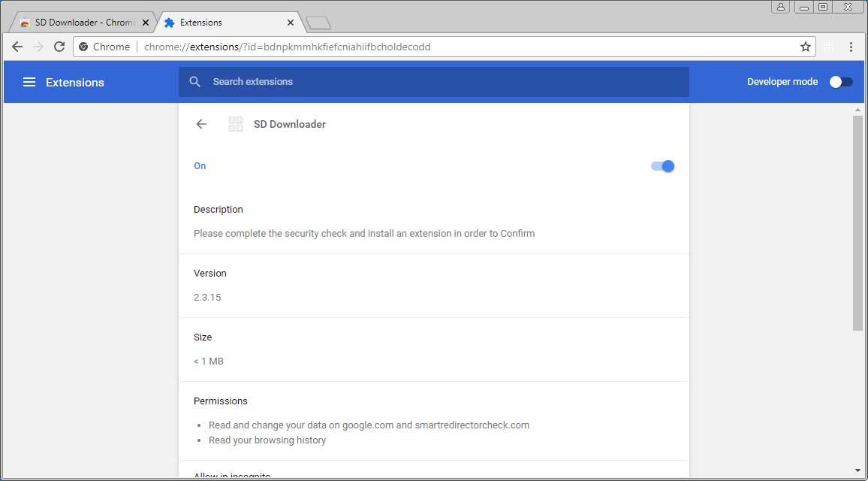Viewport: 868px width, 481px height.
Task: Click the page vertical scrollbar
Action: click(x=857, y=223)
